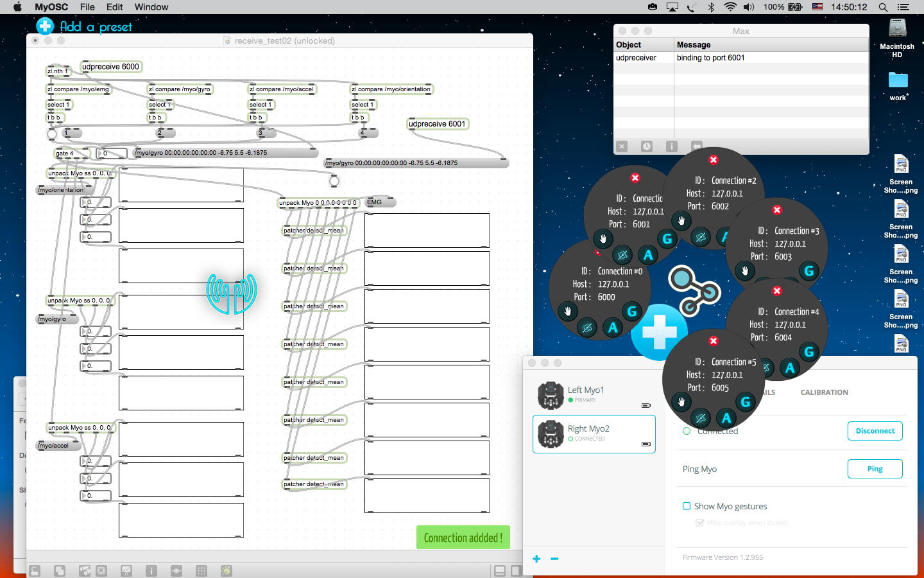This screenshot has height=578, width=924.
Task: Open the Window menu
Action: (x=151, y=7)
